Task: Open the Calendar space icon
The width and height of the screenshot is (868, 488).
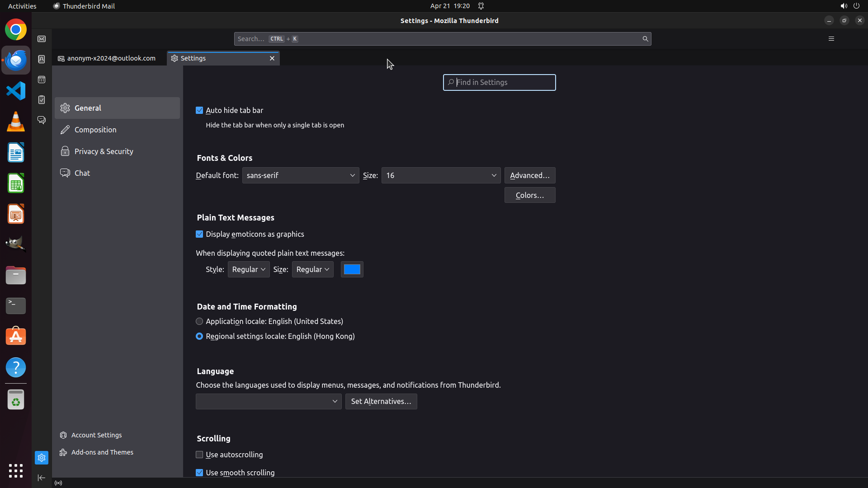Action: point(42,80)
